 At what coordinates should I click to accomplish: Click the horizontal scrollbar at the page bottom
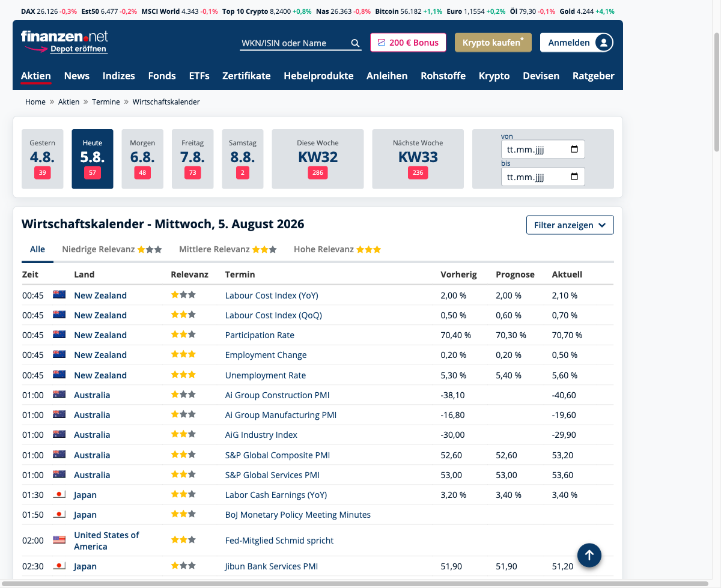click(354, 584)
